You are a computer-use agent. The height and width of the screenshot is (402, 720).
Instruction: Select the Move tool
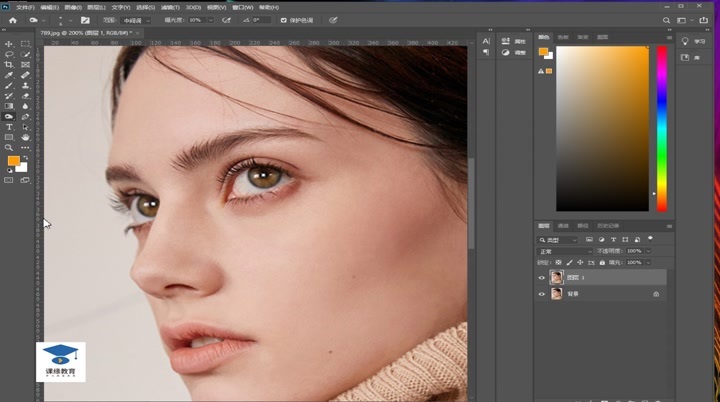coord(9,44)
